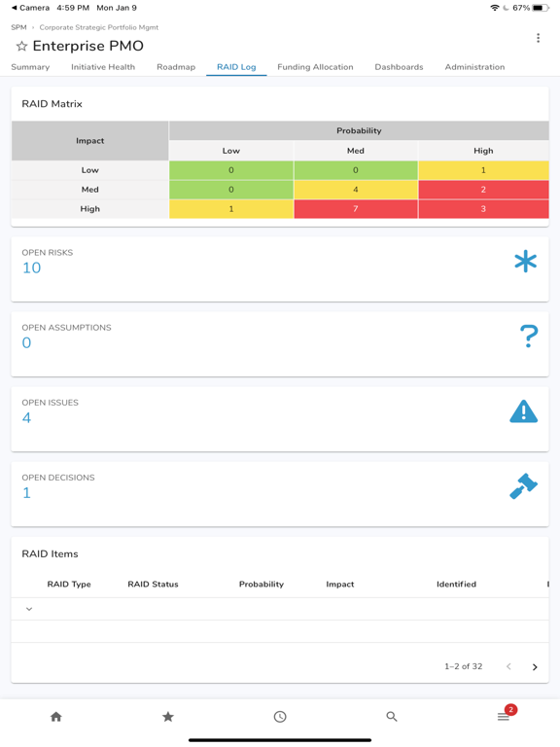This screenshot has height=747, width=560.
Task: Open Search in bottom navigation bar
Action: (x=392, y=717)
